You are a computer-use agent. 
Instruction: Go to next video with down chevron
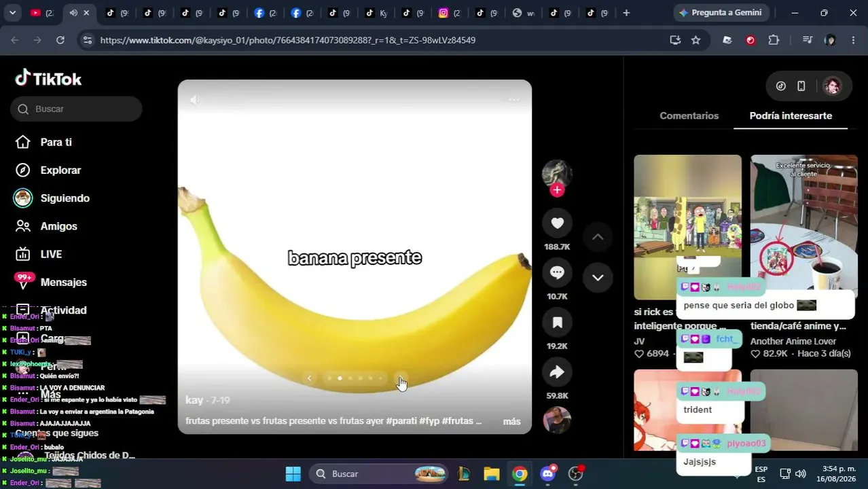[x=598, y=277]
